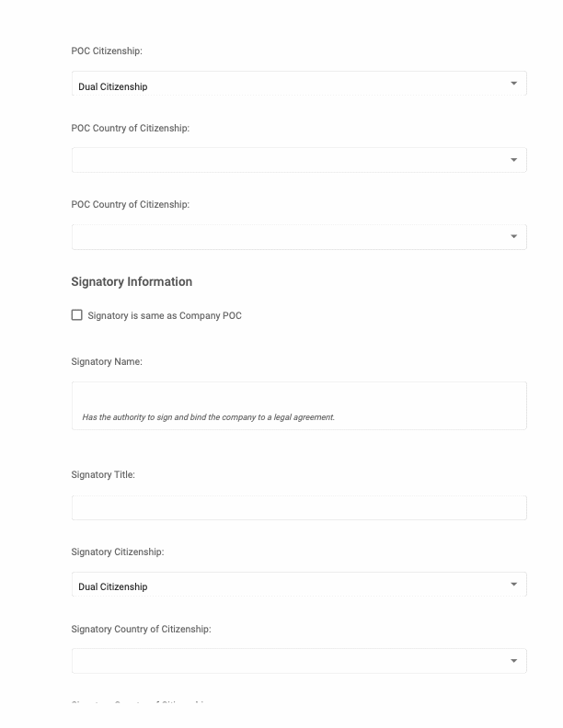Click the Signatory Name input field
The width and height of the screenshot is (563, 728).
click(299, 398)
